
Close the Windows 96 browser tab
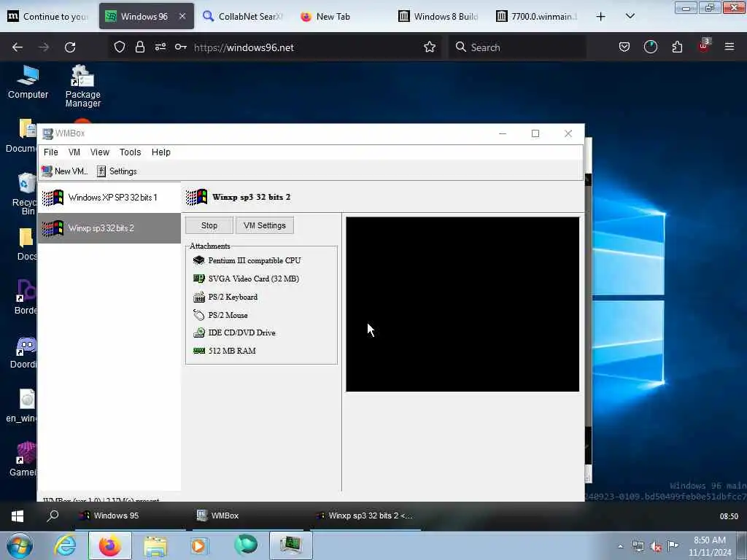[182, 16]
